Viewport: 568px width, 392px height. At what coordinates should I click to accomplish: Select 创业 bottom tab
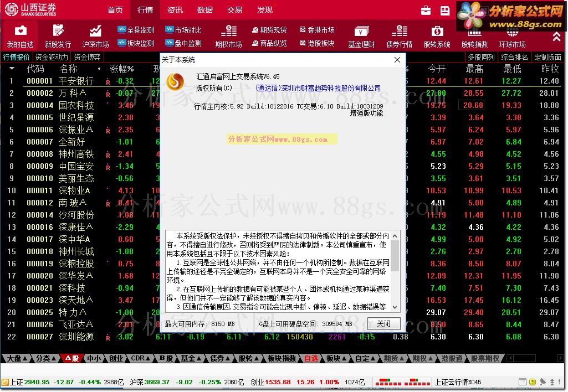(x=116, y=358)
